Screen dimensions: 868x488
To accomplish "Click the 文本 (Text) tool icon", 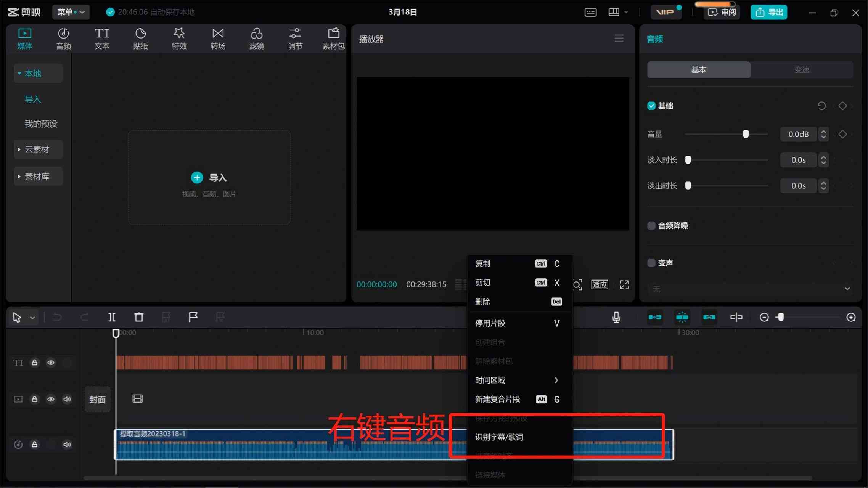I will point(101,38).
